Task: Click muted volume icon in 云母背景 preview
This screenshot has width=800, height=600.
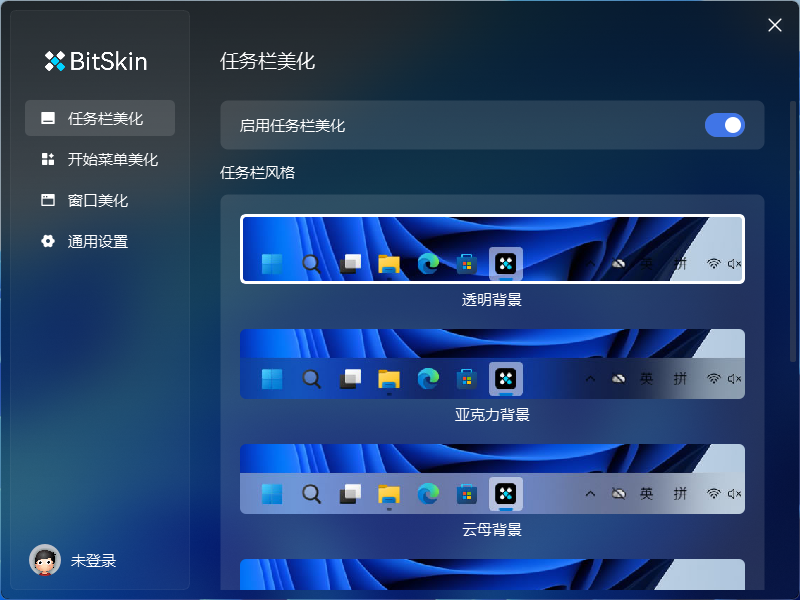Action: click(734, 493)
